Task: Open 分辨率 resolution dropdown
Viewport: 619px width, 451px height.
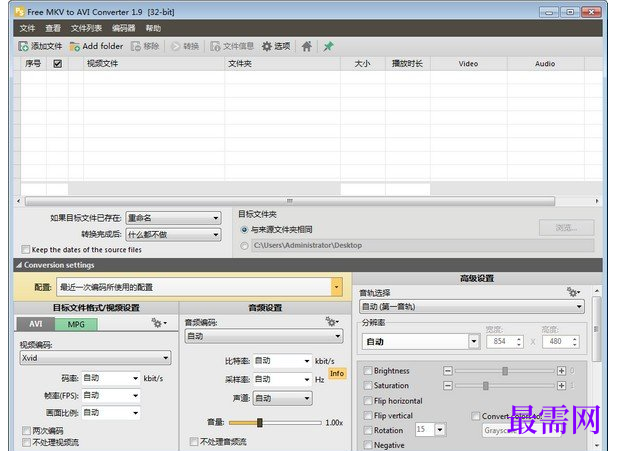Action: coord(421,342)
